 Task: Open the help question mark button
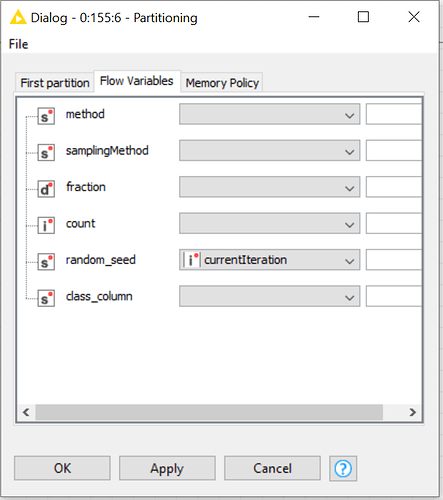coord(343,468)
